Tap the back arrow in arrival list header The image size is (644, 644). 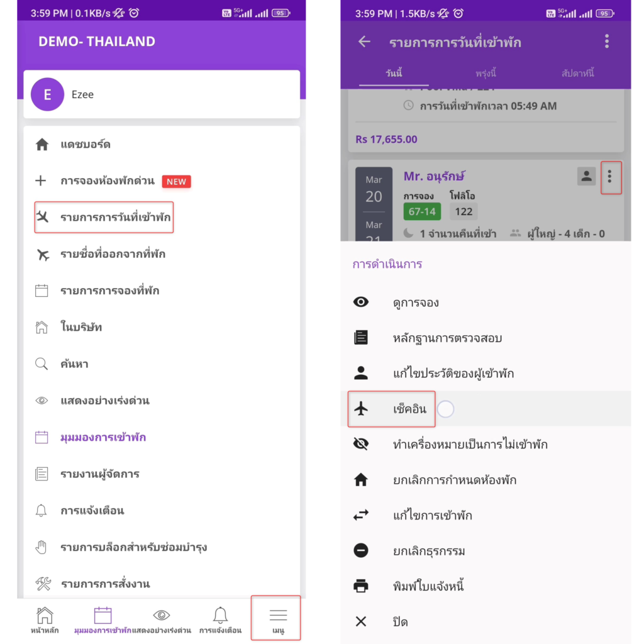pyautogui.click(x=364, y=42)
